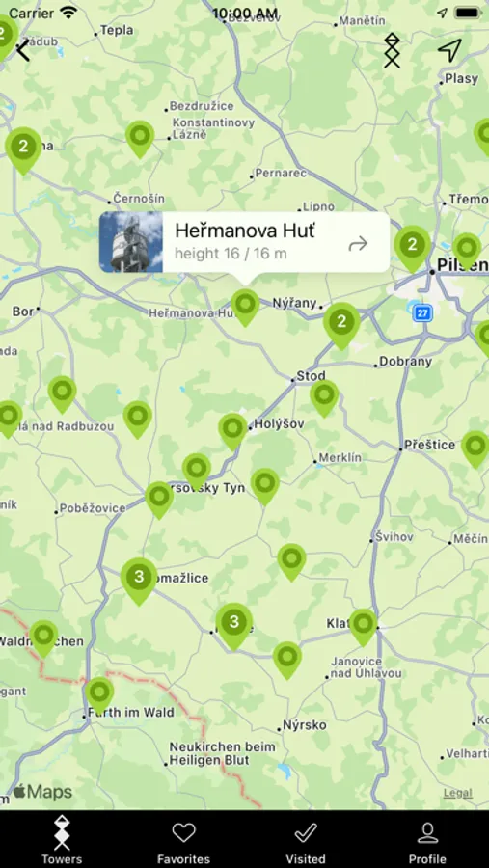Viewport: 489px width, 868px height.
Task: Expand cluster of 2 west of Pilsen
Action: (x=412, y=248)
